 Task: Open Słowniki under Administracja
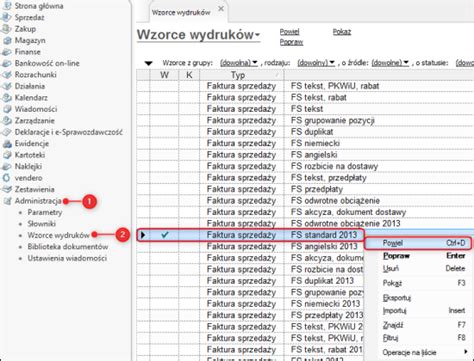click(41, 224)
